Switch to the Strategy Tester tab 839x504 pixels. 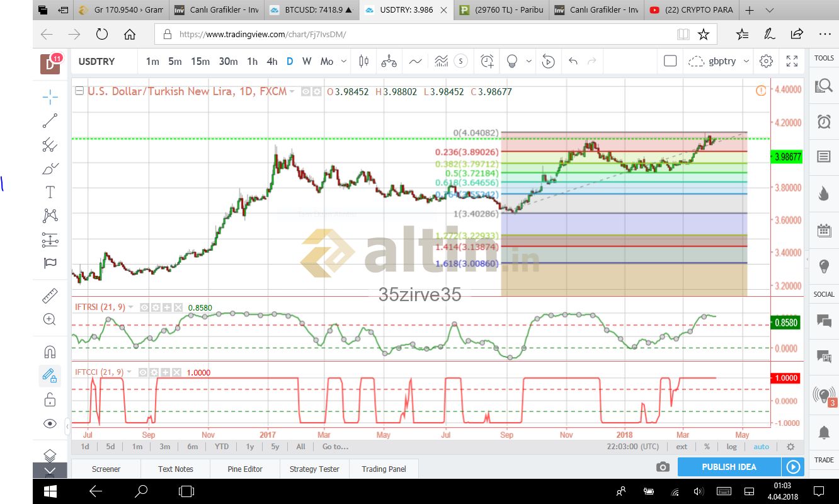click(x=314, y=469)
